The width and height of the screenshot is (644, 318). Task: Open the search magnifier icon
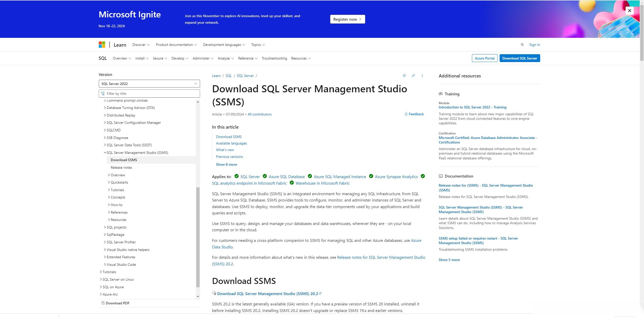(522, 45)
